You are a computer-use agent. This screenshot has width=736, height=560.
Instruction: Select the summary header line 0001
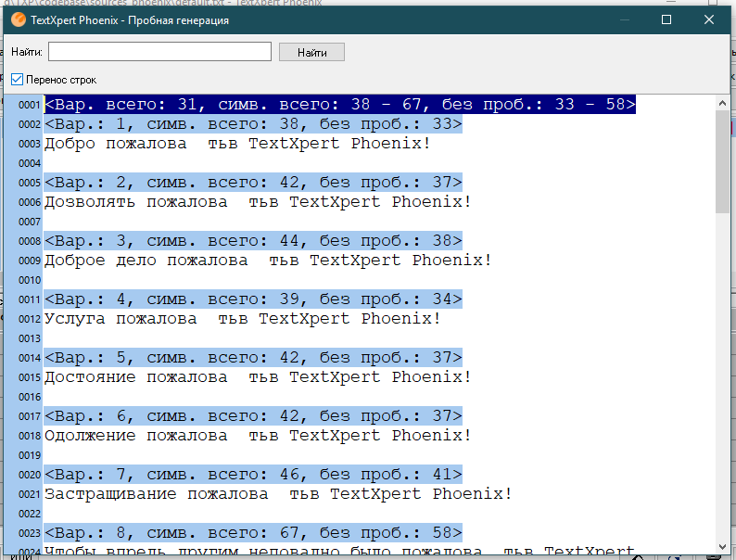click(340, 104)
